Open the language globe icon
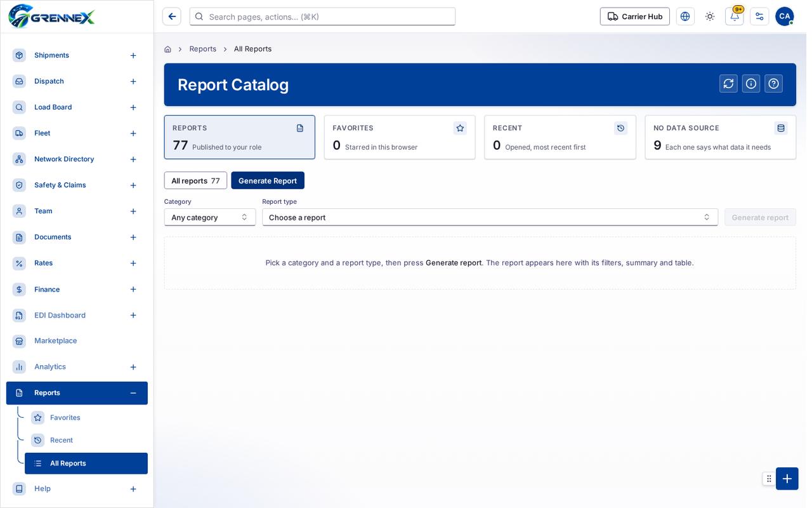The width and height of the screenshot is (812, 508). (x=685, y=17)
